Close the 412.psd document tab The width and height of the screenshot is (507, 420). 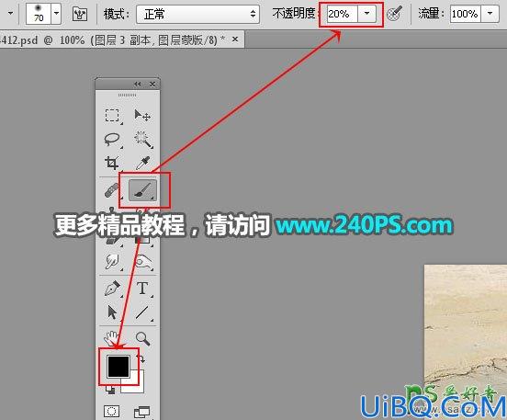point(235,40)
